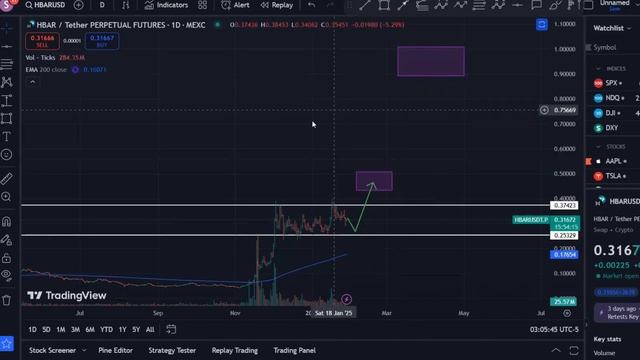Select the 0.25329 horizontal line price label
The width and height of the screenshot is (640, 360).
click(x=564, y=236)
